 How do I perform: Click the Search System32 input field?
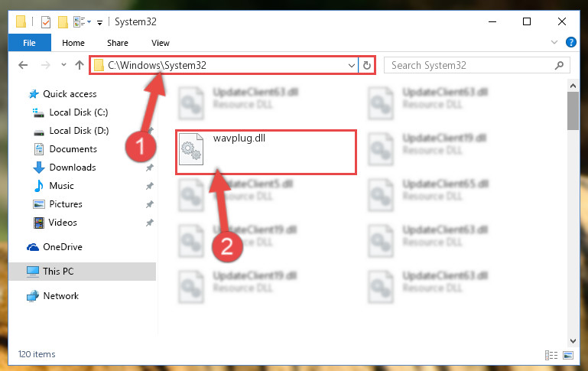[470, 65]
